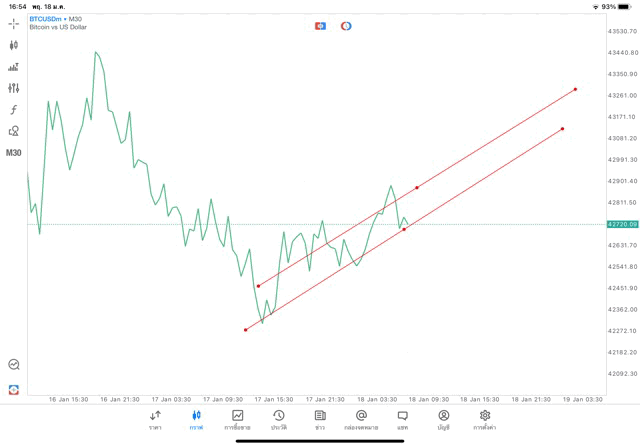Open chart settings sliders icon
Viewport: 640px width, 447px height.
point(14,88)
